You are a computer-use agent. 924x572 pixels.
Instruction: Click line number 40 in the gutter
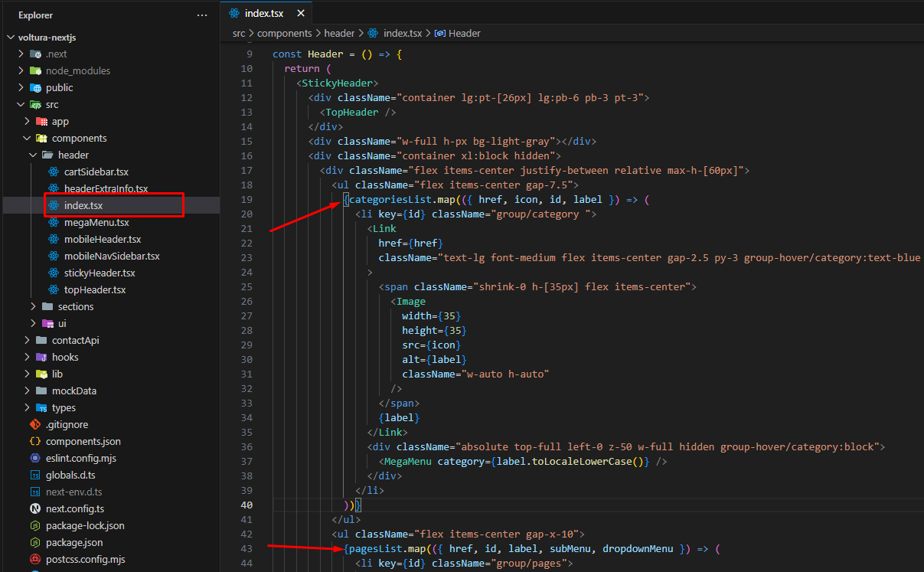click(x=247, y=505)
